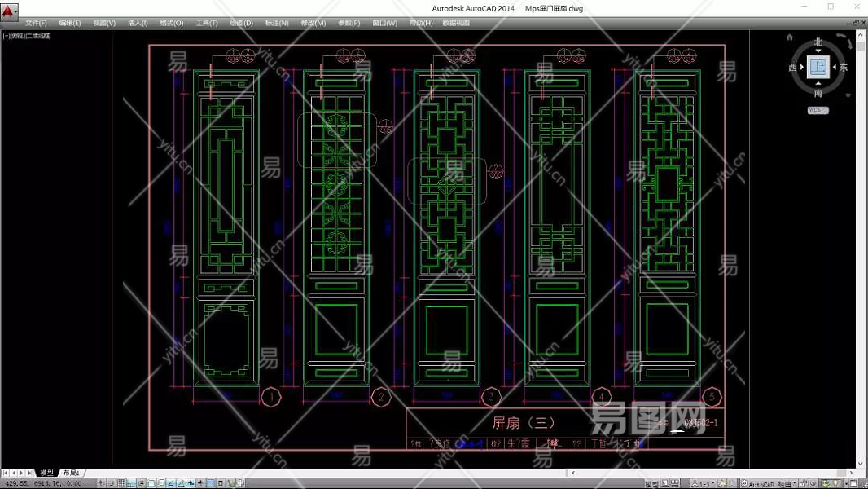The image size is (868, 489).
Task: Open the 标注(N) menu
Action: tap(277, 23)
